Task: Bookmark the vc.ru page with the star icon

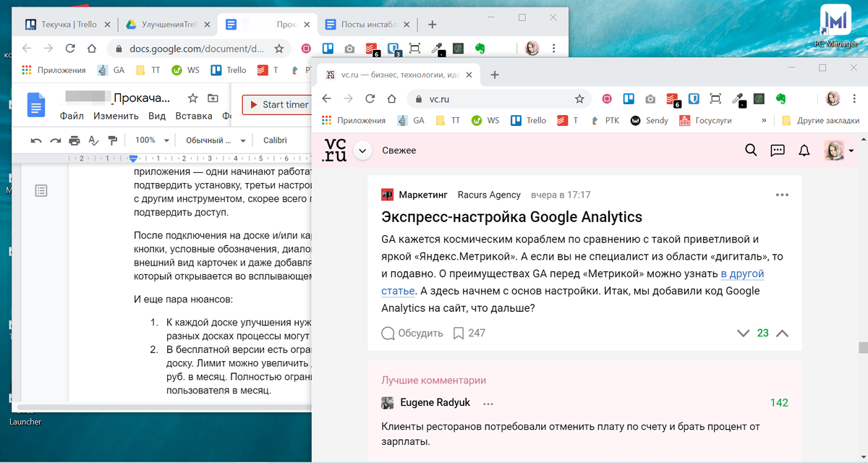Action: point(579,98)
